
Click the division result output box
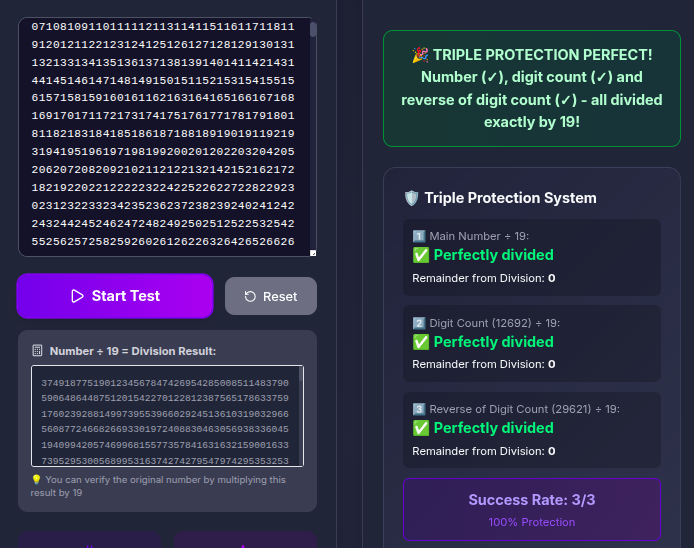(x=167, y=416)
